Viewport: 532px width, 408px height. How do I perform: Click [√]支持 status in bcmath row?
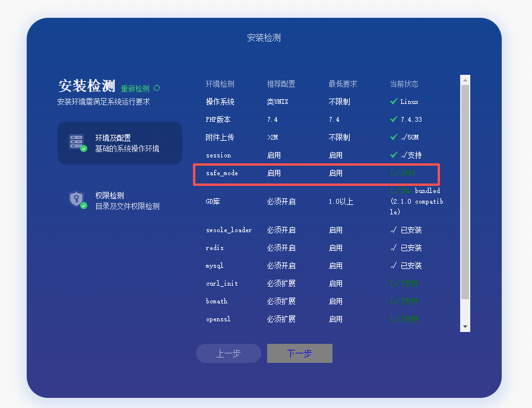point(404,301)
